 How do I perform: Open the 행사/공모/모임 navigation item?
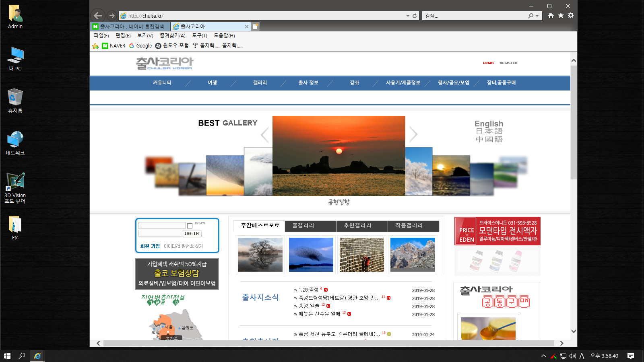point(454,83)
